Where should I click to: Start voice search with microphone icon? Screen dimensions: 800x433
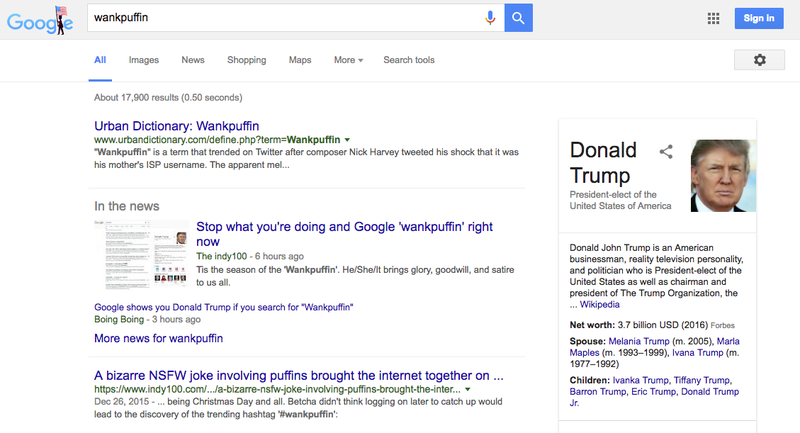490,18
